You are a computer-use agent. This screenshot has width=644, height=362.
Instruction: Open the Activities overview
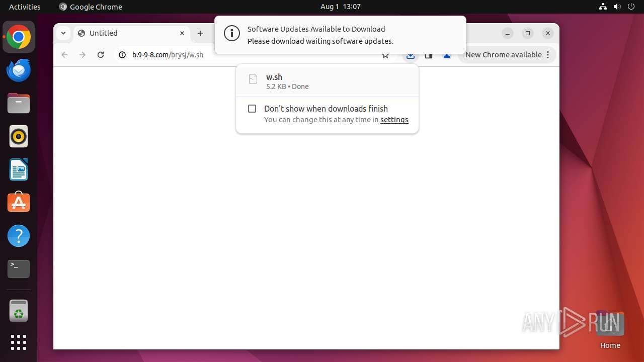tap(25, 7)
